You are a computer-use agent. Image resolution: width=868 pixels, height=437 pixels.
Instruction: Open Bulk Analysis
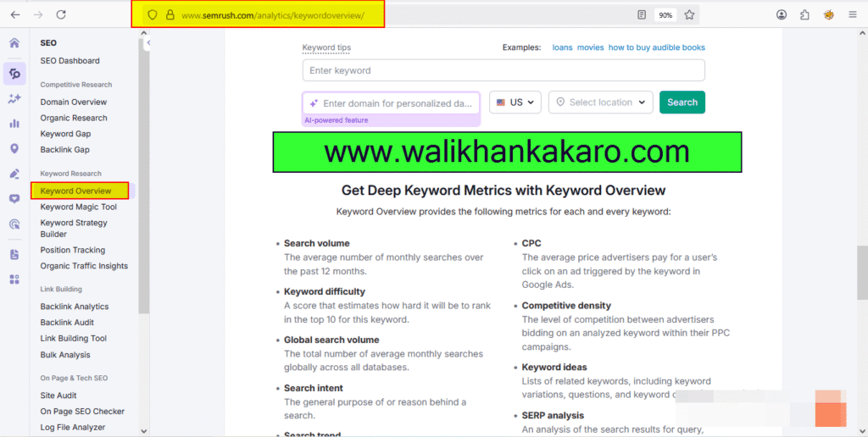(65, 355)
